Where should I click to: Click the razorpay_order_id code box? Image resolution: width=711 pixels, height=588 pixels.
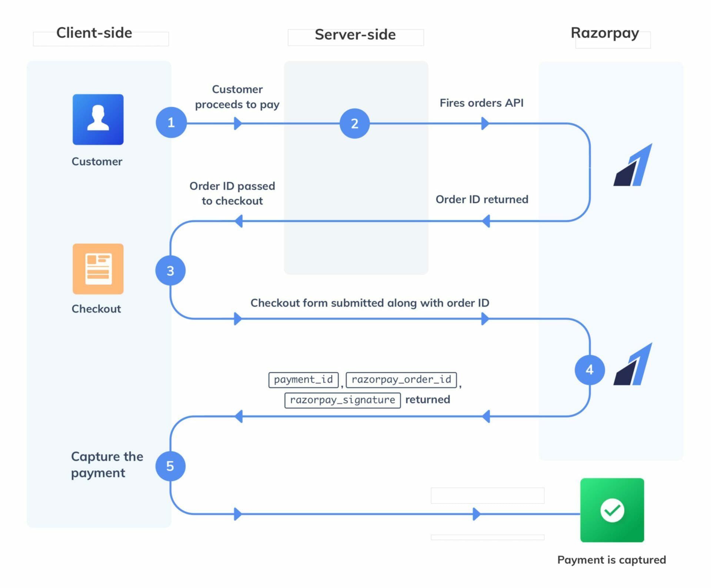401,380
